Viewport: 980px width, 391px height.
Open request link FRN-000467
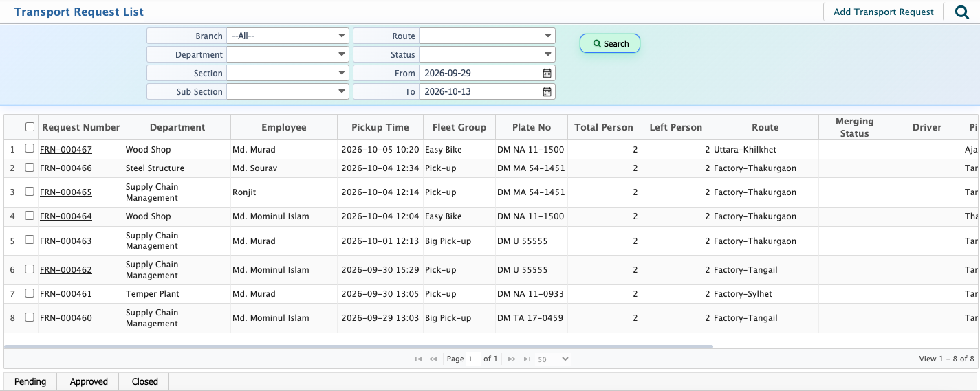pos(66,149)
